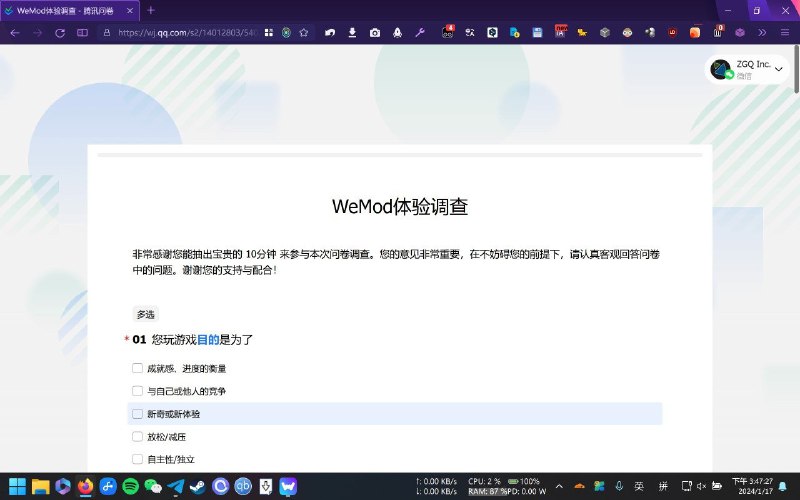Open WeChat from the taskbar
The image size is (800, 500).
pyautogui.click(x=153, y=486)
